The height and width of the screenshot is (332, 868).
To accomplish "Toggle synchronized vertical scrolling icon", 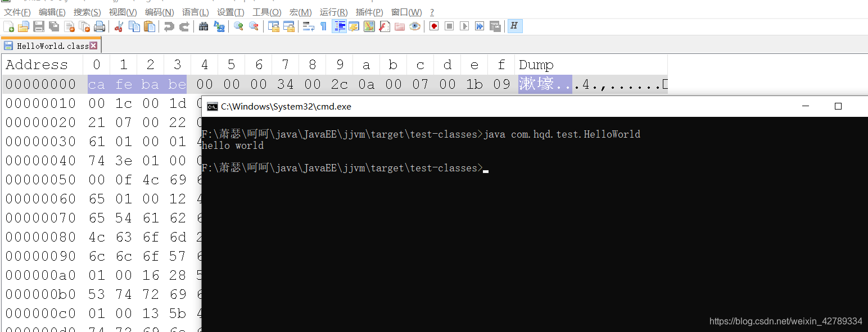I will (x=274, y=26).
